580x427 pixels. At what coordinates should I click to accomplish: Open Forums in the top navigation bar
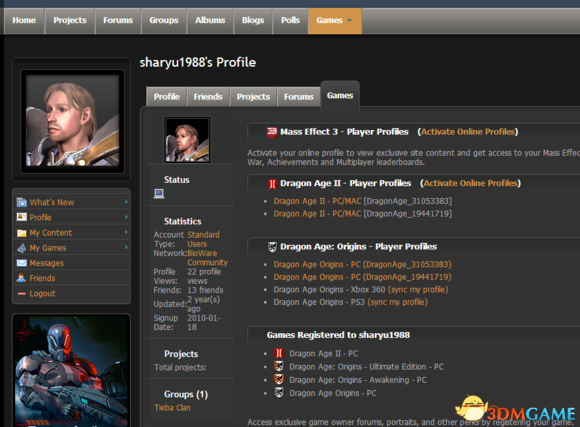click(118, 21)
